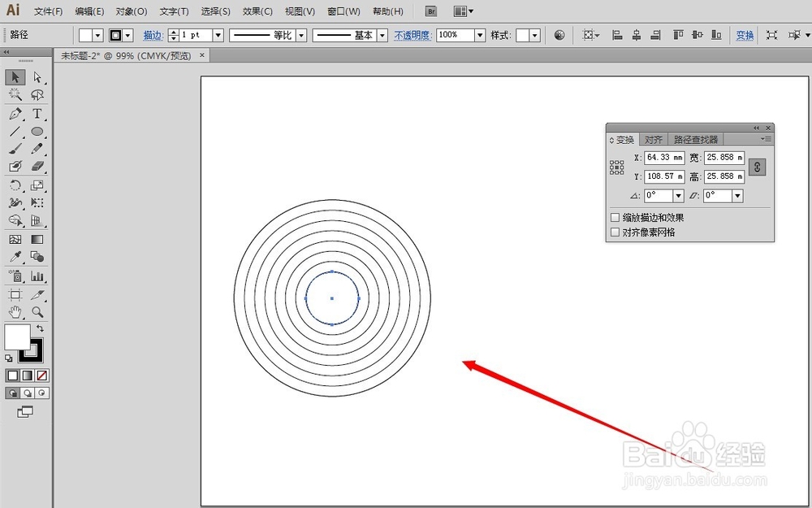Select the Free Transform tool
Image resolution: width=812 pixels, height=508 pixels.
coord(37,202)
